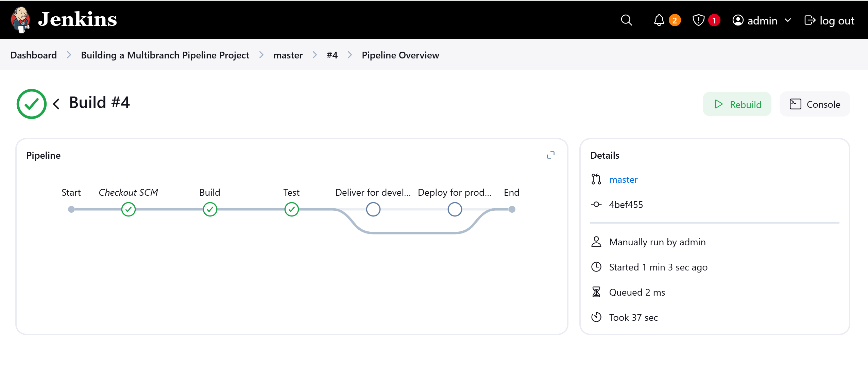
Task: Click the Deploy for prod... label
Action: pyautogui.click(x=455, y=192)
